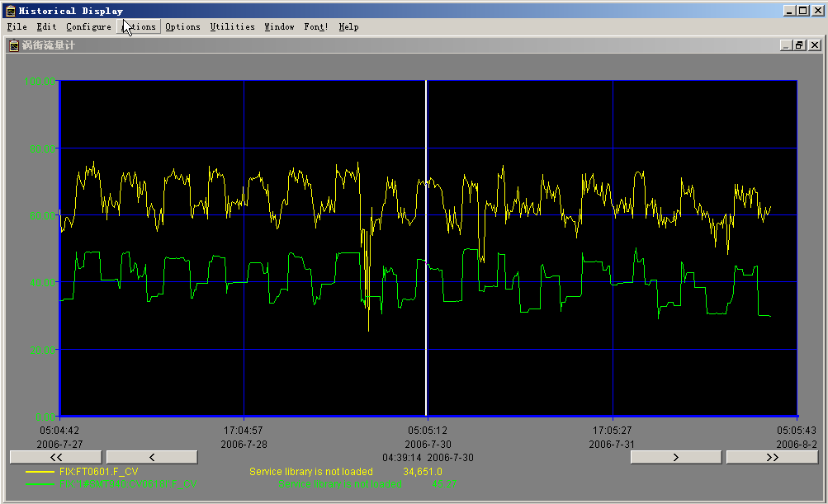
Task: Open the Options menu
Action: click(x=182, y=26)
